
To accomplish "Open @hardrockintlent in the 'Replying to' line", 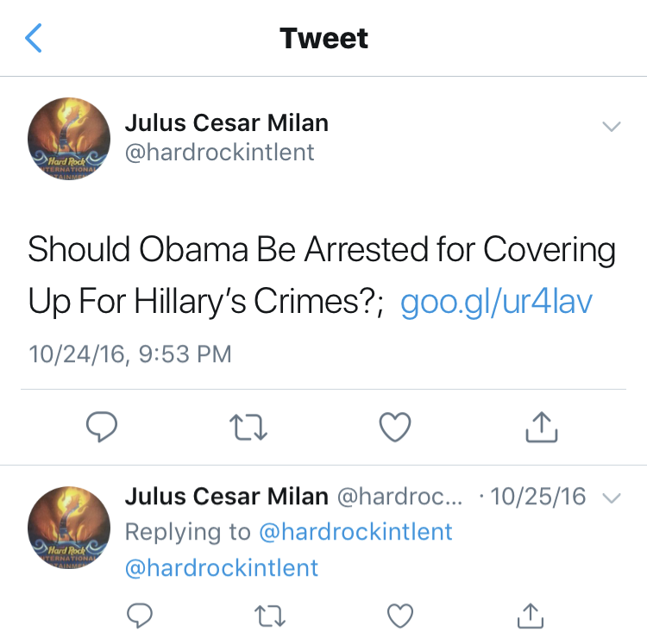I will pyautogui.click(x=355, y=531).
